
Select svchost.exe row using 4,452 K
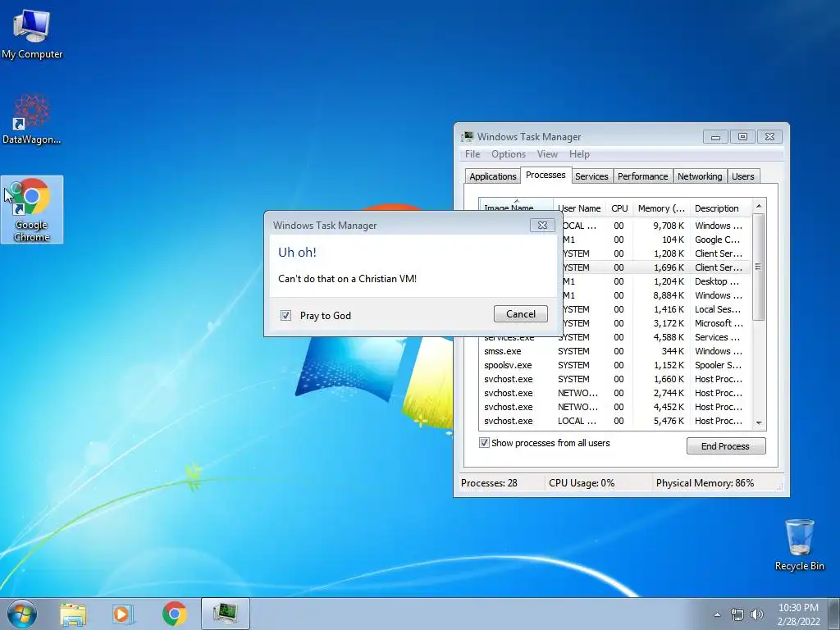coord(615,407)
